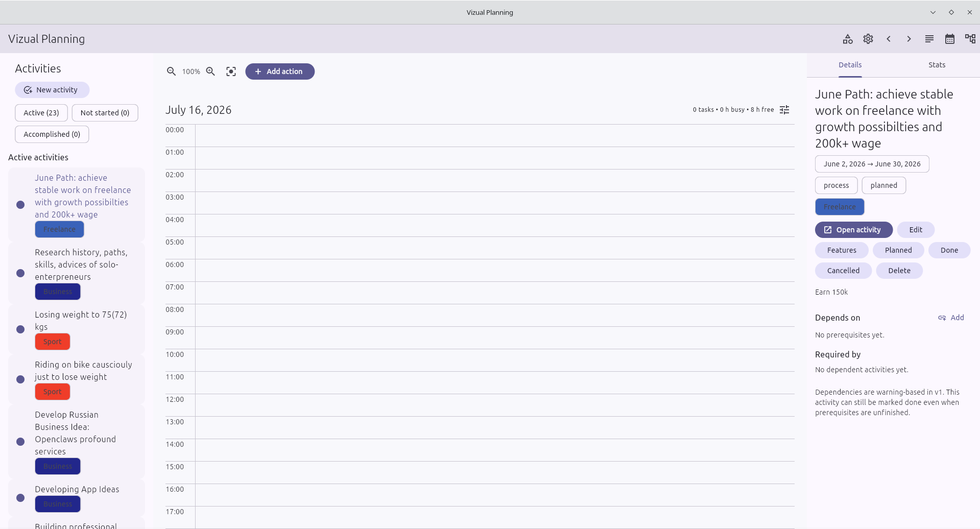The height and width of the screenshot is (529, 980).
Task: Mark activity as Done
Action: click(949, 250)
